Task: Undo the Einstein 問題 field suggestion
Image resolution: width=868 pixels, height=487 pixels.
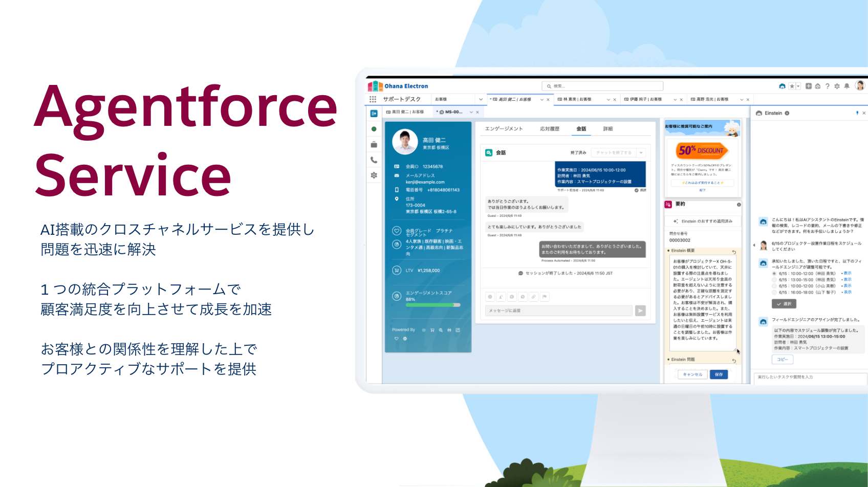Action: point(734,361)
